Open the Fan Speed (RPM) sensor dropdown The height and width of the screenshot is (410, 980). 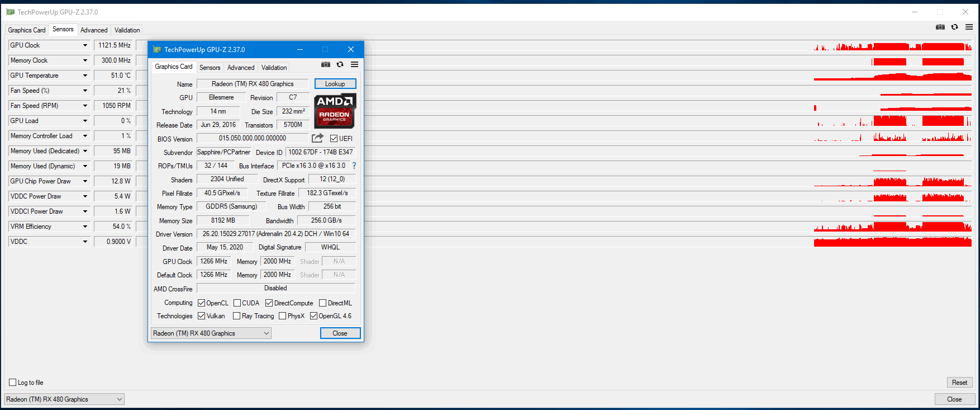tap(85, 106)
